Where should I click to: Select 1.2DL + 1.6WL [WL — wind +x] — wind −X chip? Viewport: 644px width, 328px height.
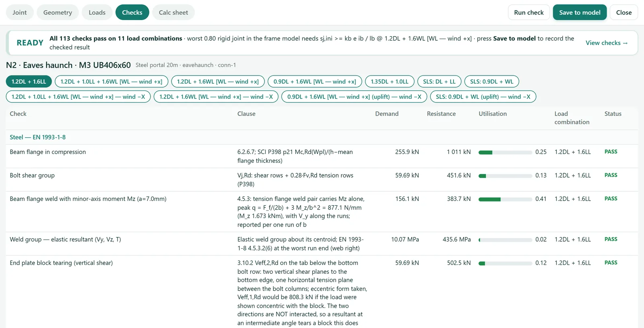pyautogui.click(x=216, y=97)
